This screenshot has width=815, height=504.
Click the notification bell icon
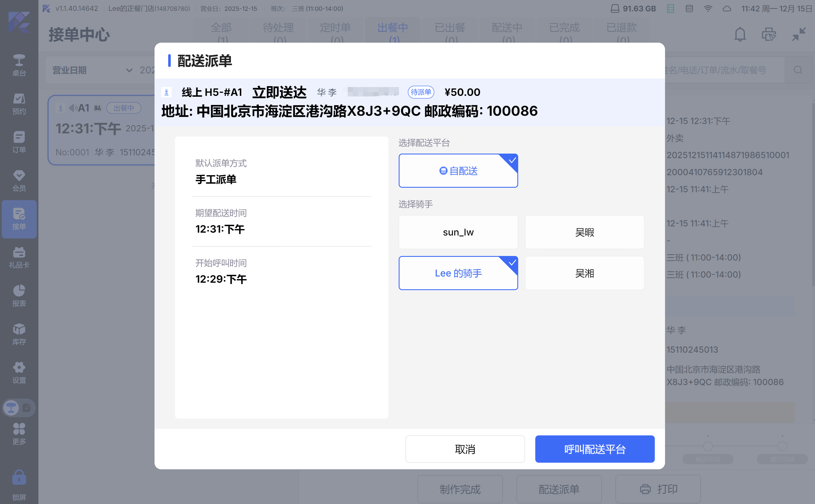pos(740,34)
